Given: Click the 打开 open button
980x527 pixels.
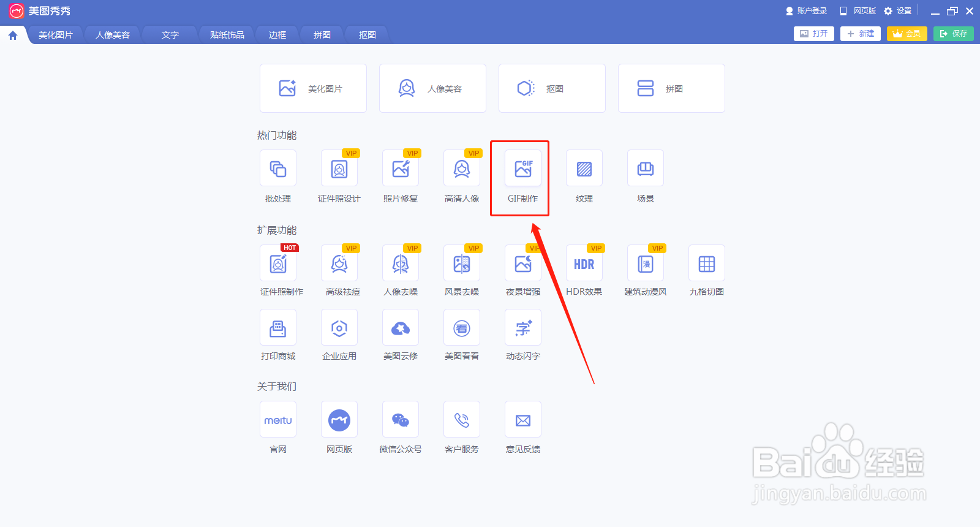Looking at the screenshot, I should 814,34.
